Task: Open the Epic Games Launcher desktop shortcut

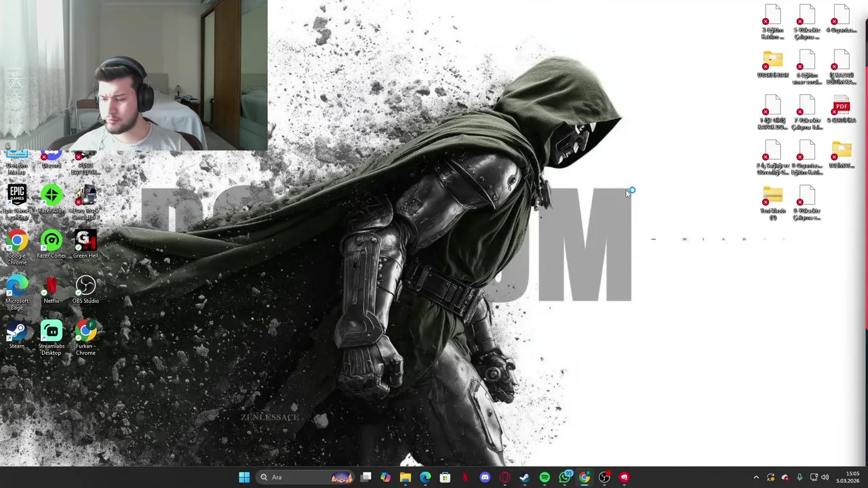Action: coord(17,202)
